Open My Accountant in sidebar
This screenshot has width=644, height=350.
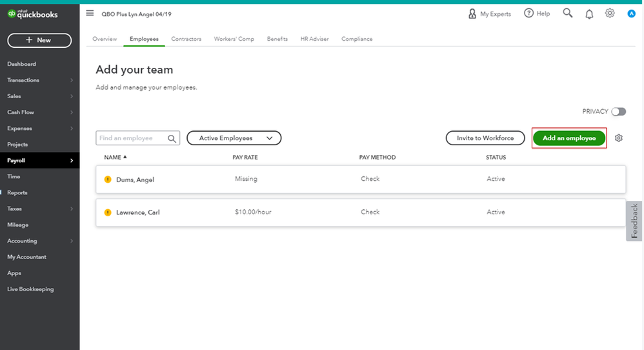pyautogui.click(x=26, y=257)
